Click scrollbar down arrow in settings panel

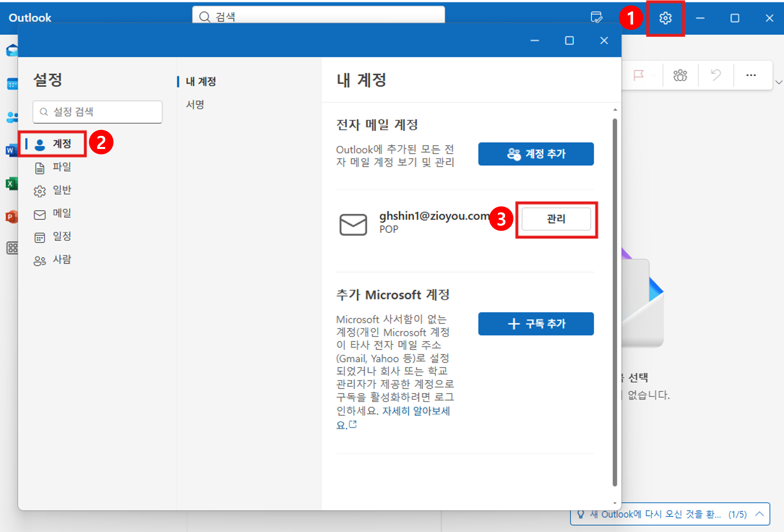pyautogui.click(x=615, y=503)
